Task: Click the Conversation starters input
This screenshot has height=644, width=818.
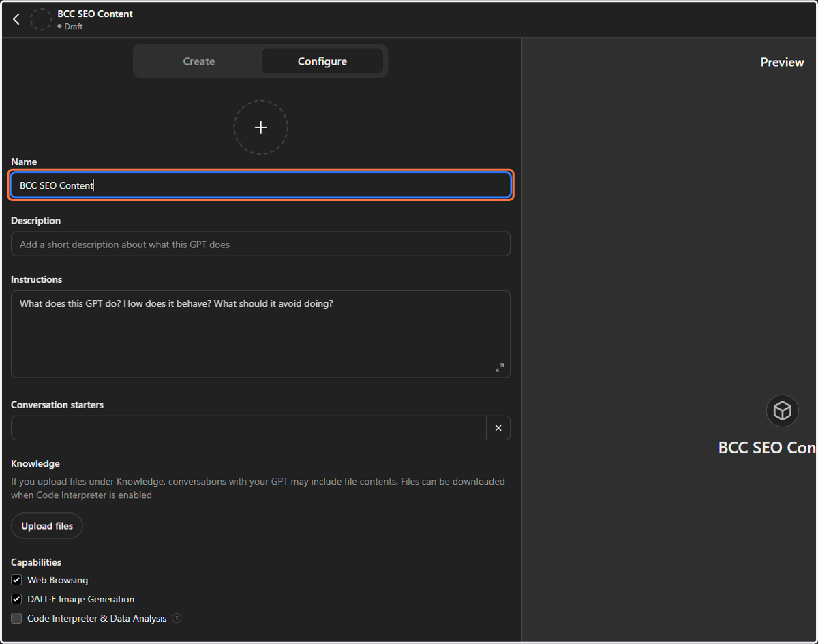Action: [x=249, y=428]
